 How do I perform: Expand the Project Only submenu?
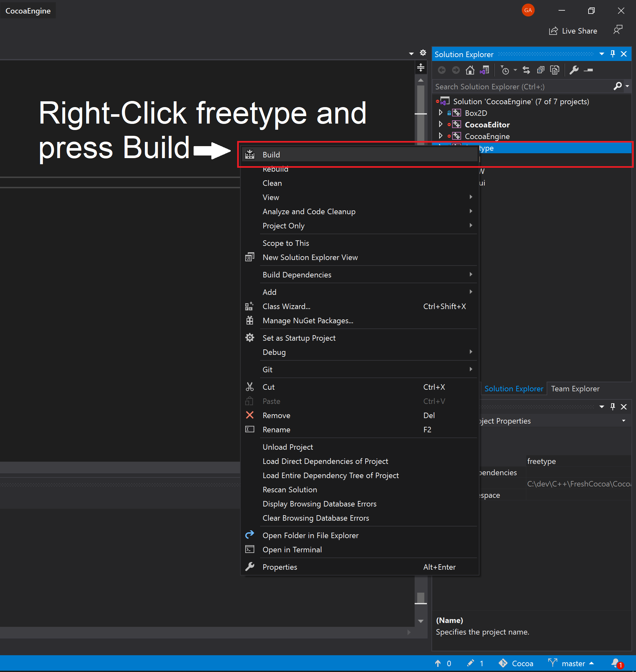[x=359, y=226]
